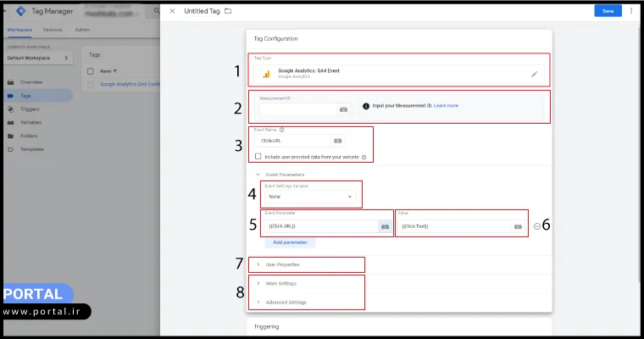The image size is (644, 339).
Task: Click the folder icon beside Untitled Tag
Action: click(x=227, y=11)
